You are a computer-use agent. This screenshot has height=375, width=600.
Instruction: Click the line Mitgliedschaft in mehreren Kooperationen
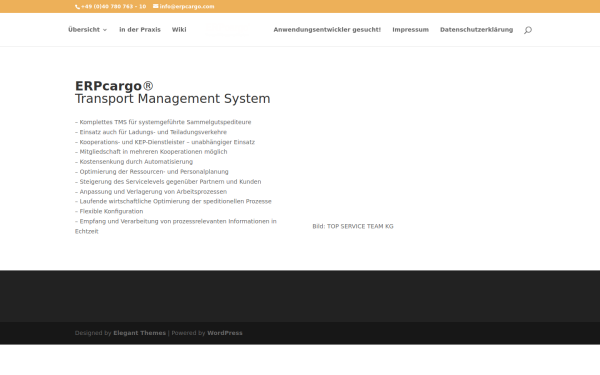tap(151, 152)
